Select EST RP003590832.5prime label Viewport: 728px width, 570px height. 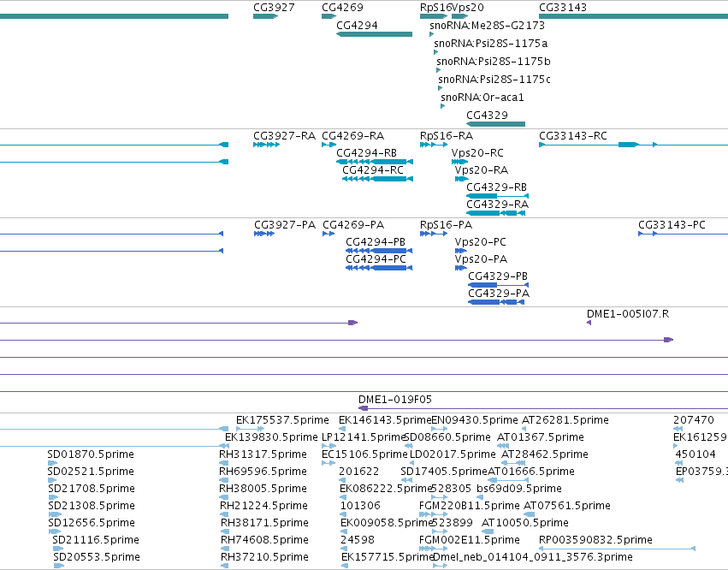click(595, 540)
